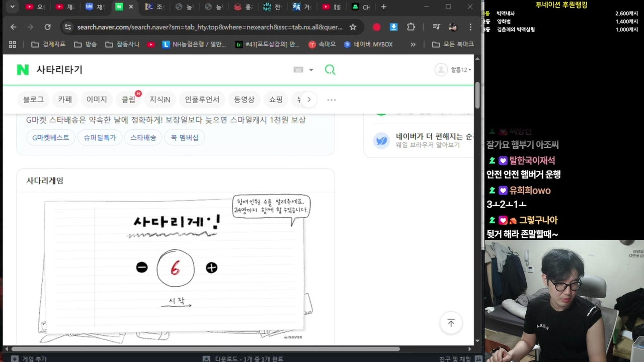Expand the bookmarks overflow chevron
Screen dimensions: 644x362
(x=413, y=44)
